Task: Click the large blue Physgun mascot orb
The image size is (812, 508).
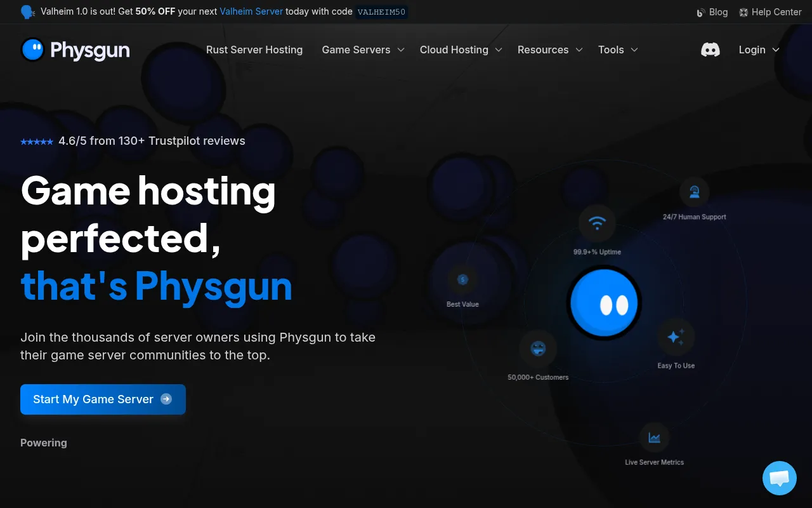Action: pos(604,303)
